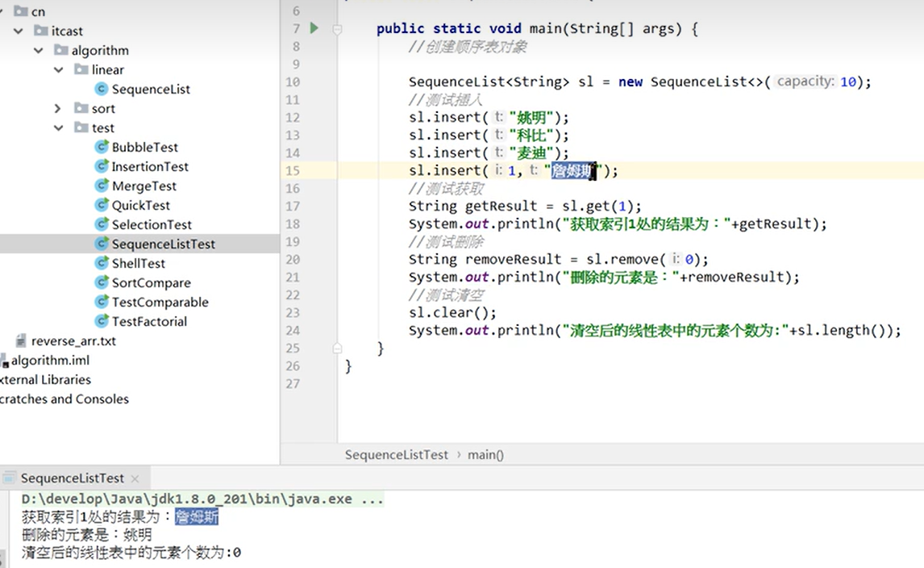Click java.exe command link in console
The height and width of the screenshot is (568, 924).
point(202,499)
